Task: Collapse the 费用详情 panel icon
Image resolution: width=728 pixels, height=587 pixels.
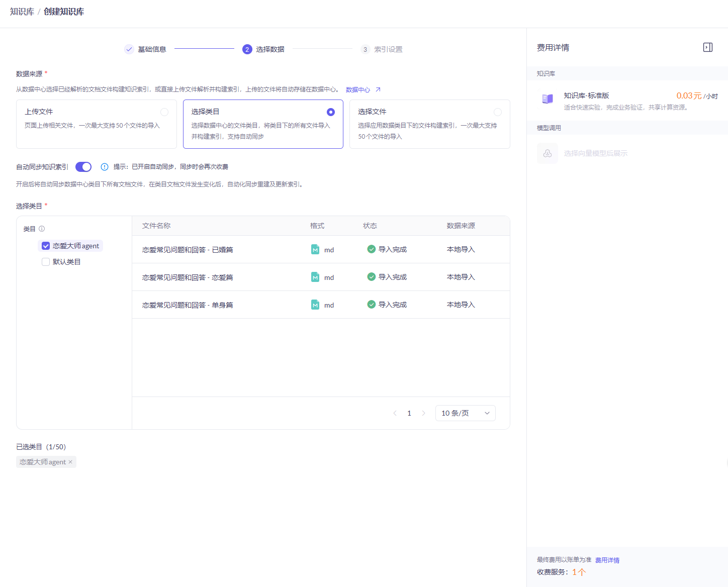Action: point(707,47)
